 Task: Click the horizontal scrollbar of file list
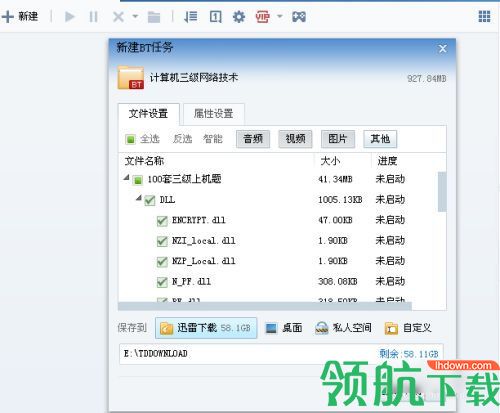[x=265, y=306]
